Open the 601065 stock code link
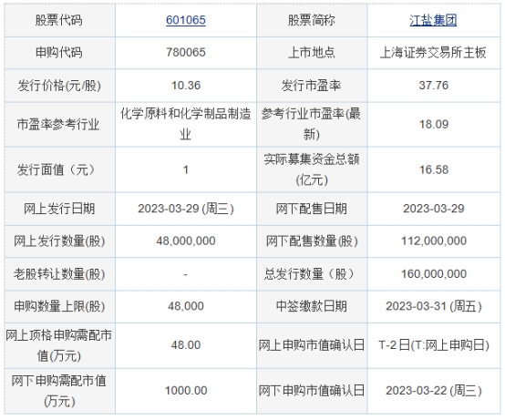The width and height of the screenshot is (505, 420). pyautogui.click(x=186, y=20)
